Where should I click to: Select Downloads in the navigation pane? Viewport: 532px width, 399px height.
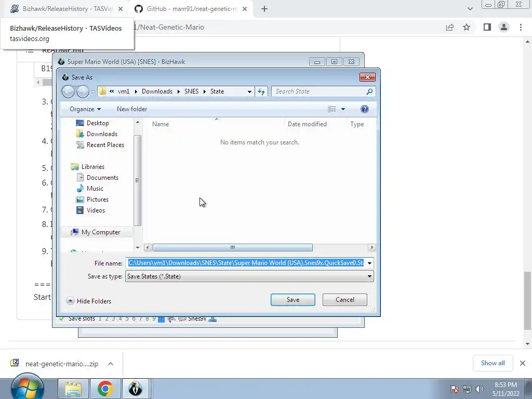point(102,134)
